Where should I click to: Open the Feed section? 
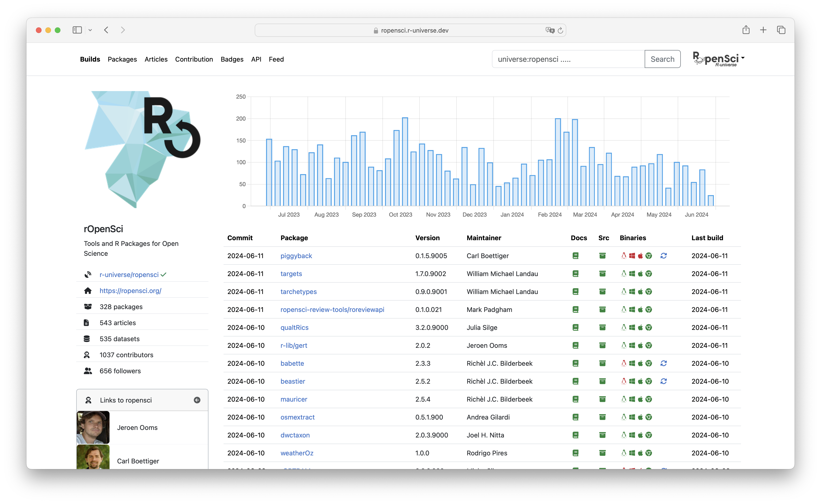click(x=276, y=59)
